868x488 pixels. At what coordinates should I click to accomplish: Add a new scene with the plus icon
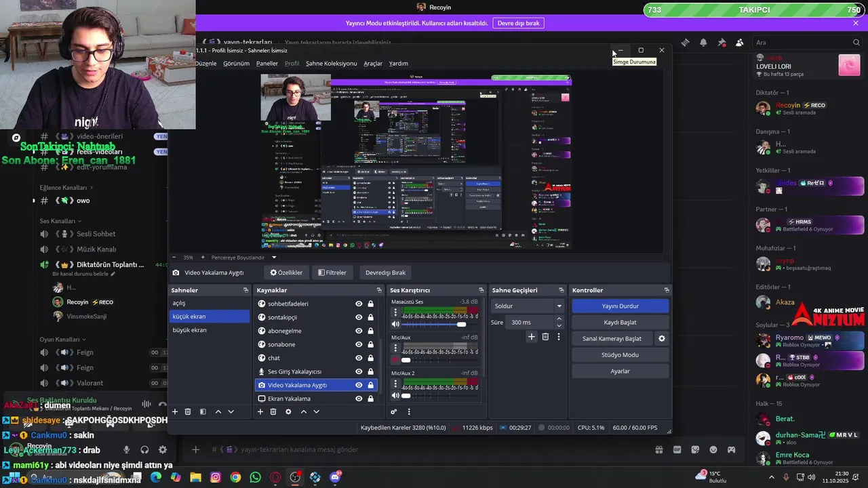click(175, 411)
